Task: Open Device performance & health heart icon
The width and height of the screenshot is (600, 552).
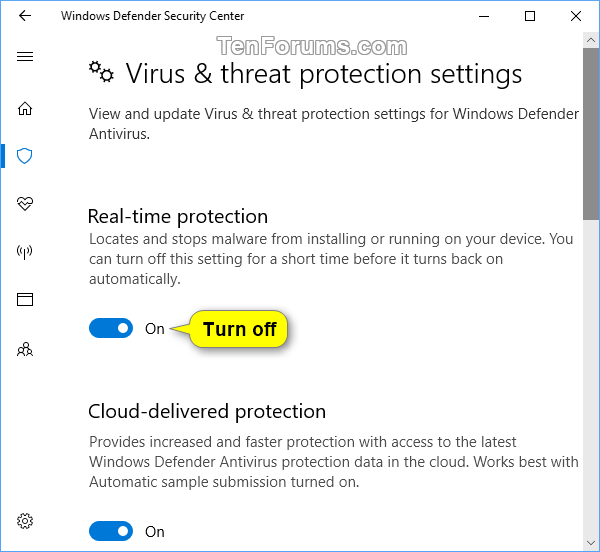Action: 25,204
